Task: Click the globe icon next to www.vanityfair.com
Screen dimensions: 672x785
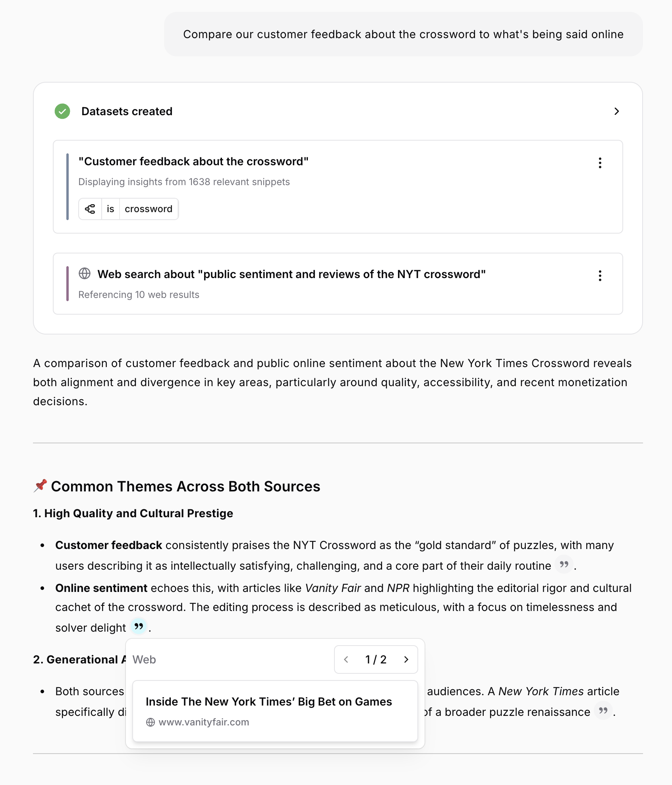Action: 151,722
